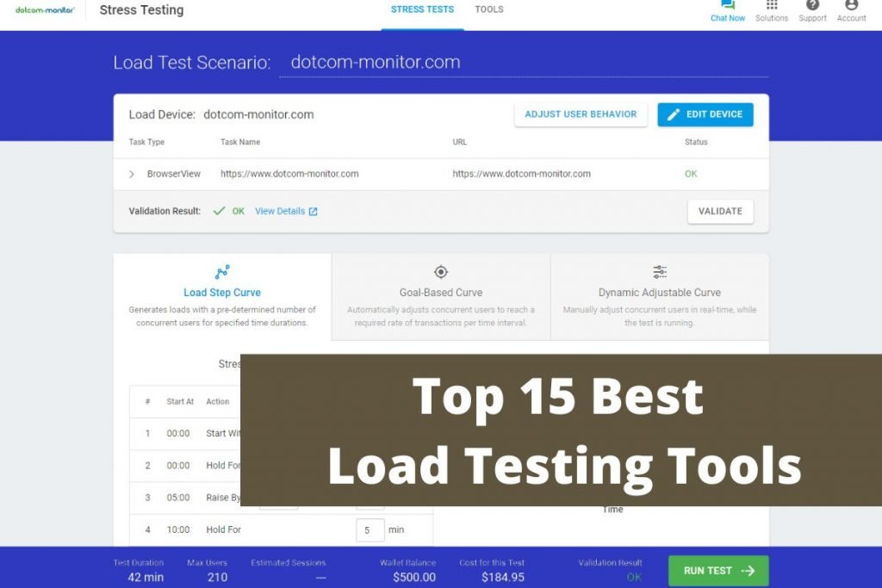Select the Dynamic Adjustable Curve tab
Viewport: 882px width, 588px height.
(660, 297)
